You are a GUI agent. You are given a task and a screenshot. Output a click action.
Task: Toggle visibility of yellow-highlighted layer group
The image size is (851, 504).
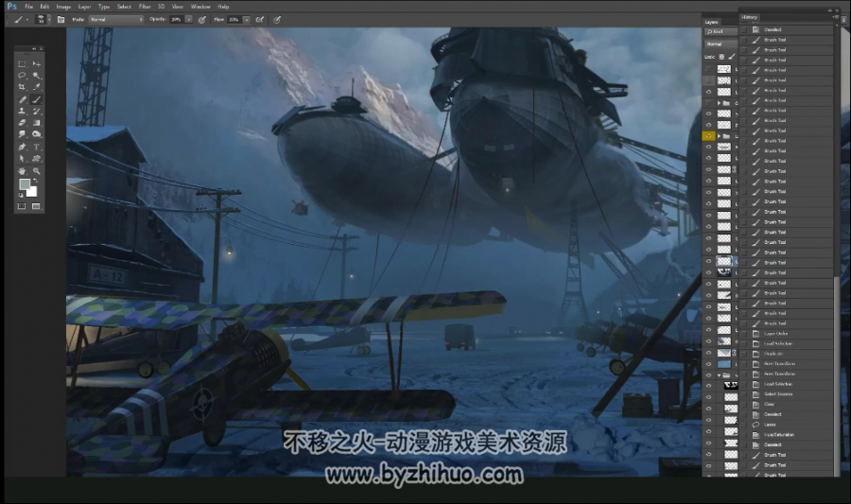(708, 135)
